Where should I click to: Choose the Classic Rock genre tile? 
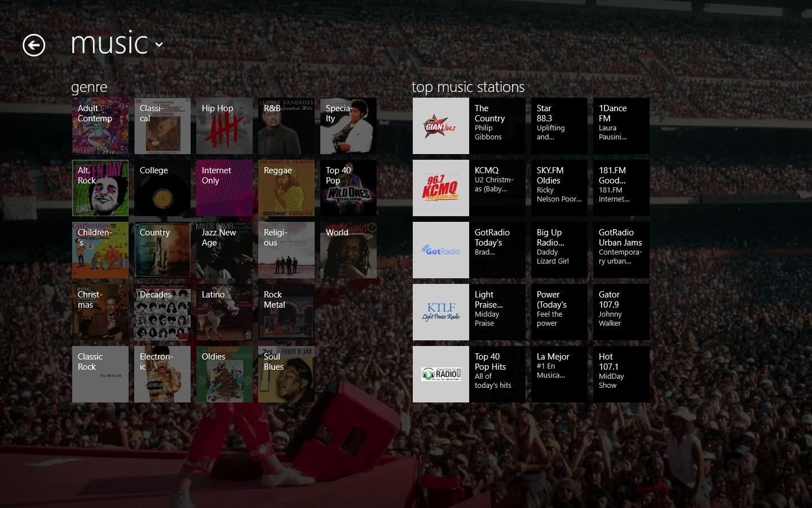(x=100, y=374)
